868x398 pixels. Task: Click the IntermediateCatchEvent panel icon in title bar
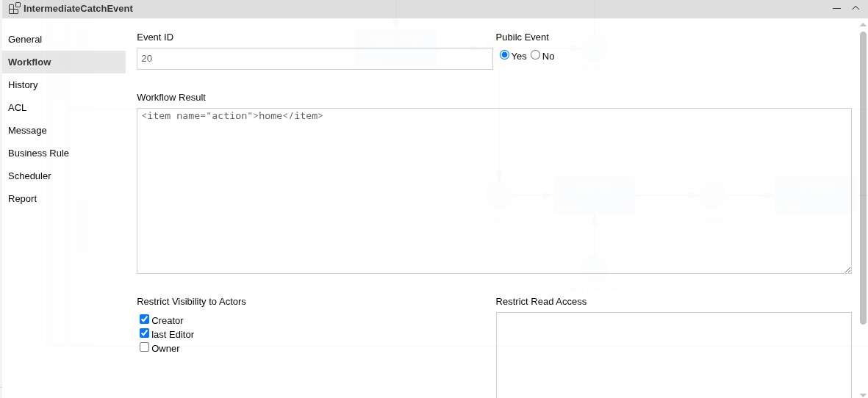tap(14, 8)
